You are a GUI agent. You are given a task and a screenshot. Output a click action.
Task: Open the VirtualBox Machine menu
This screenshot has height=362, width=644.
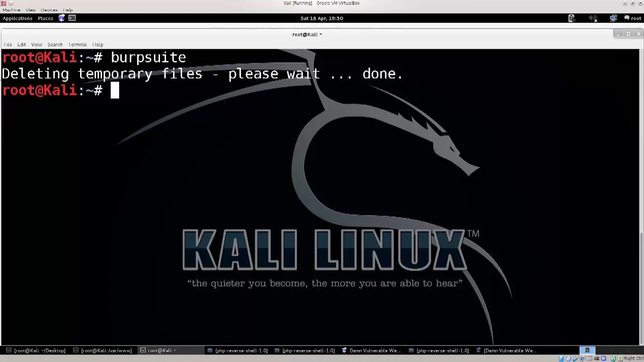[11, 10]
